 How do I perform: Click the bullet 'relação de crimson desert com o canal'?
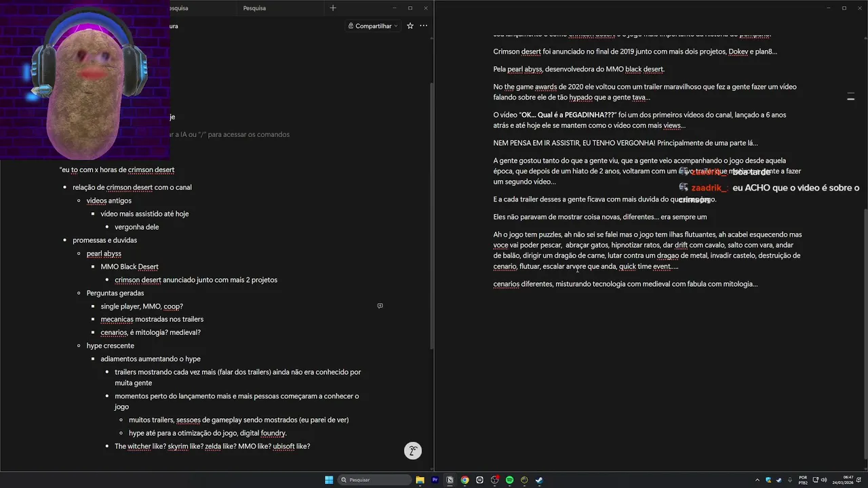pyautogui.click(x=132, y=187)
